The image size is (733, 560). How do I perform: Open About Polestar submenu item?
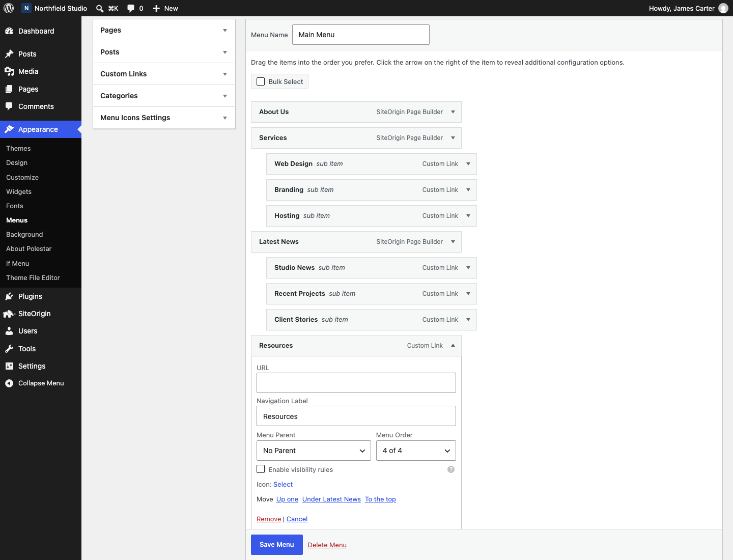[x=29, y=248]
